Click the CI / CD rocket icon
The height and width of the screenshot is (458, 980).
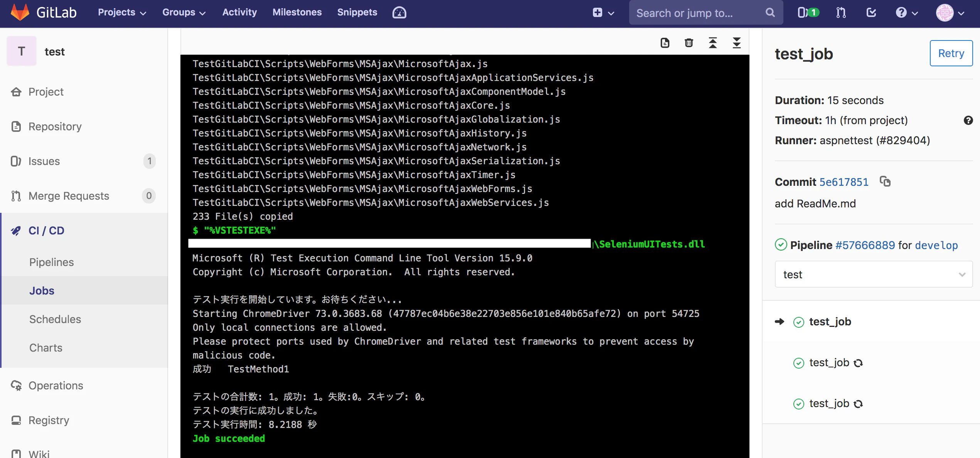click(16, 231)
